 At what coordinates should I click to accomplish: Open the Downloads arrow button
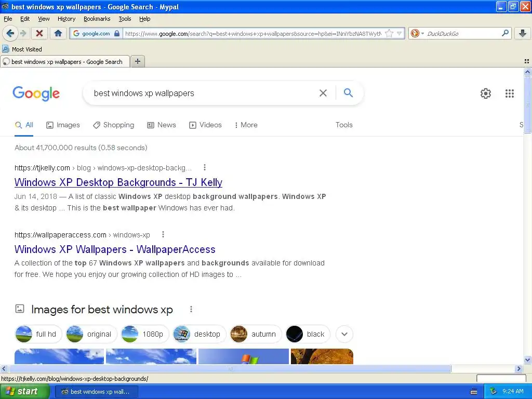click(x=523, y=33)
